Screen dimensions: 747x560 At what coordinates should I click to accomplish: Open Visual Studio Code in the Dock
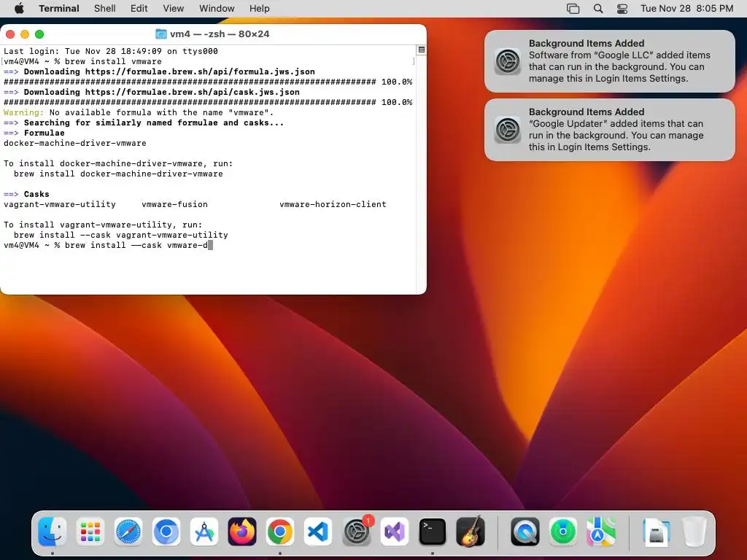click(318, 532)
